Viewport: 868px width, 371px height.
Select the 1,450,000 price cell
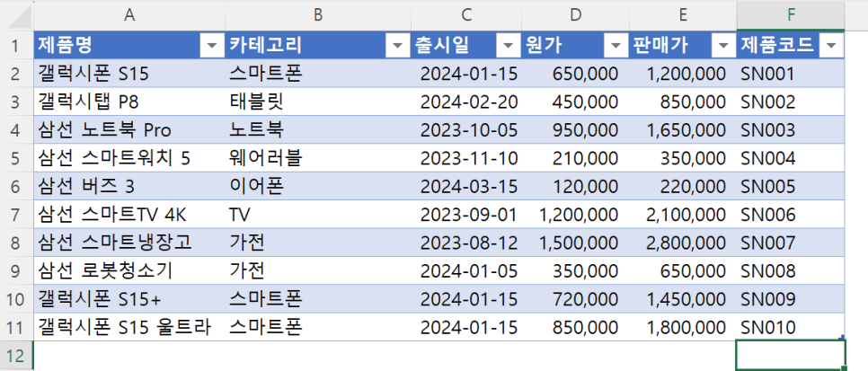point(683,299)
